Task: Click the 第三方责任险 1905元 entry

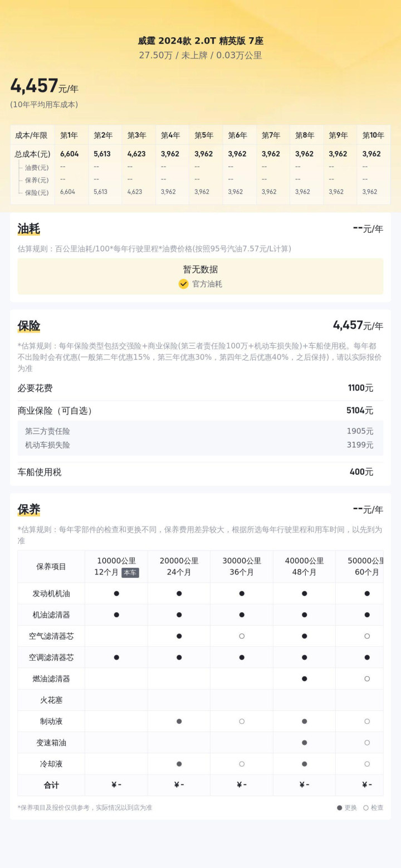Action: 200,431
